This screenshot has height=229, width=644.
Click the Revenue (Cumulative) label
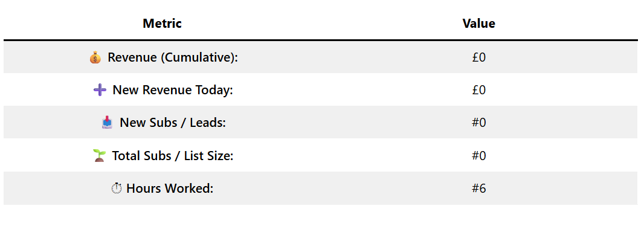pyautogui.click(x=173, y=57)
